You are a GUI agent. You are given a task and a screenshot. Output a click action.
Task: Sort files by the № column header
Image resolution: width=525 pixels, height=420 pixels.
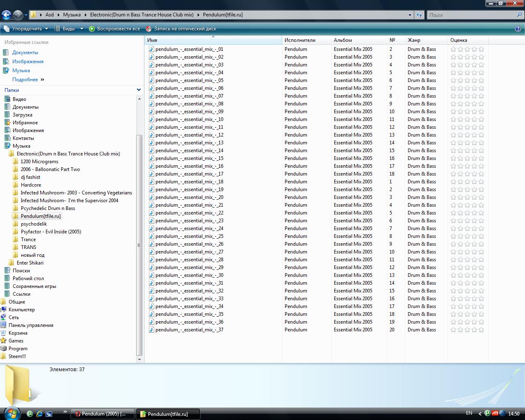[396, 40]
